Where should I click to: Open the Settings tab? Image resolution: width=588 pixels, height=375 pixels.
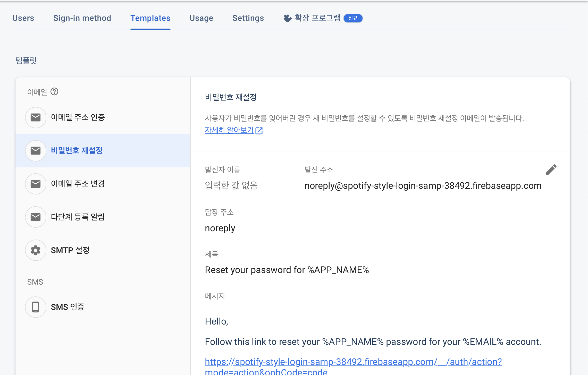(x=248, y=18)
